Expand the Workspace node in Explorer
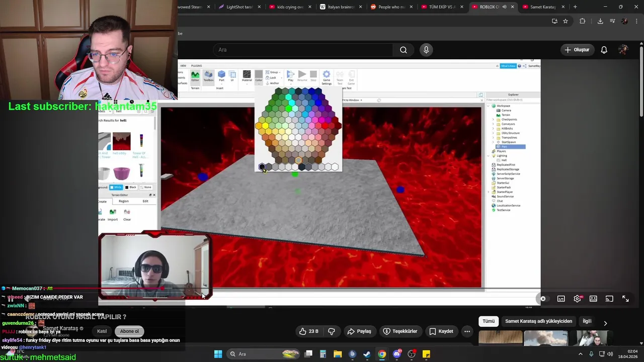This screenshot has width=644, height=362. pyautogui.click(x=489, y=106)
